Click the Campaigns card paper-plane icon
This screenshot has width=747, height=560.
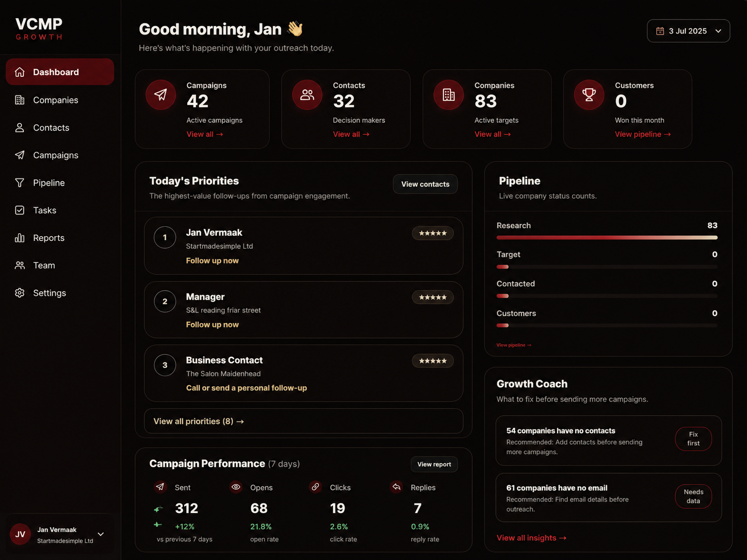point(161,95)
